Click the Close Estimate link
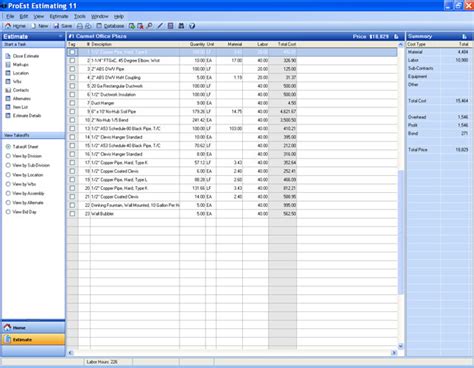This screenshot has height=368, width=474. point(26,56)
